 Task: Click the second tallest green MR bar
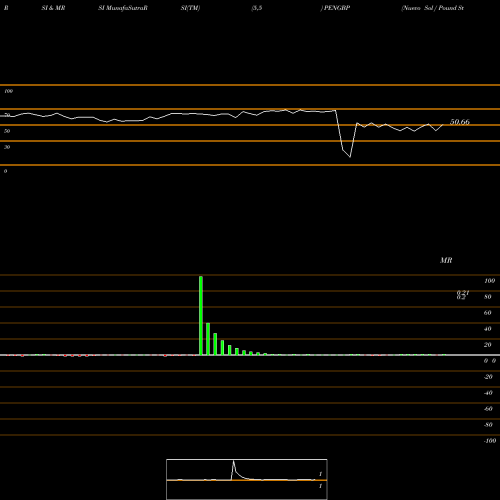208,339
